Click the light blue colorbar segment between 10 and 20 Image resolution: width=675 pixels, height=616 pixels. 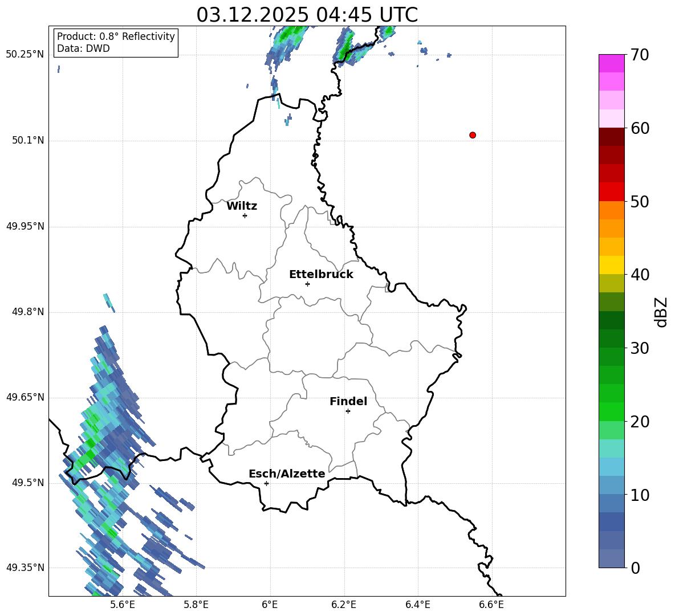pyautogui.click(x=612, y=466)
